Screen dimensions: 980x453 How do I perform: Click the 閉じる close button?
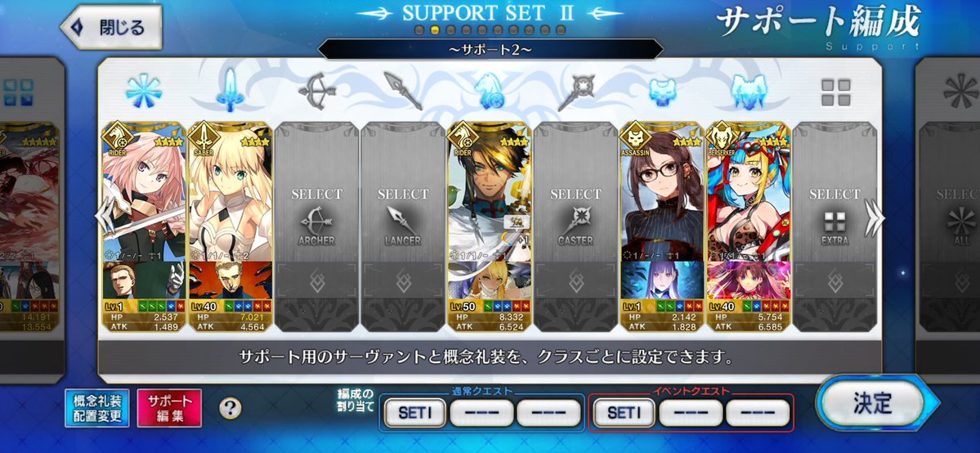111,27
